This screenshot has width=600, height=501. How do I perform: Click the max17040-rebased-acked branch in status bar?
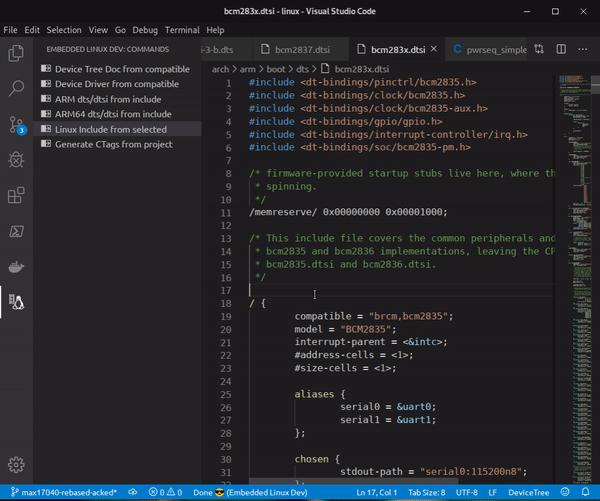64,493
